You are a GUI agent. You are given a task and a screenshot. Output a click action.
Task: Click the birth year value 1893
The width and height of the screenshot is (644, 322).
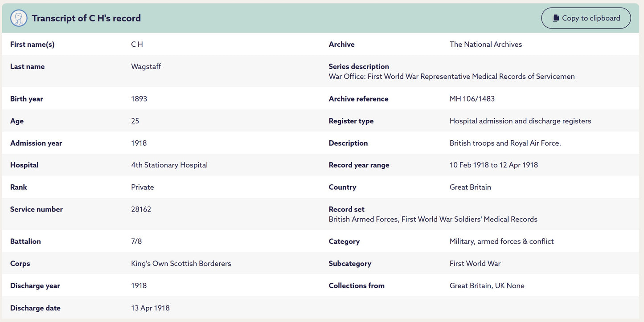click(x=139, y=99)
